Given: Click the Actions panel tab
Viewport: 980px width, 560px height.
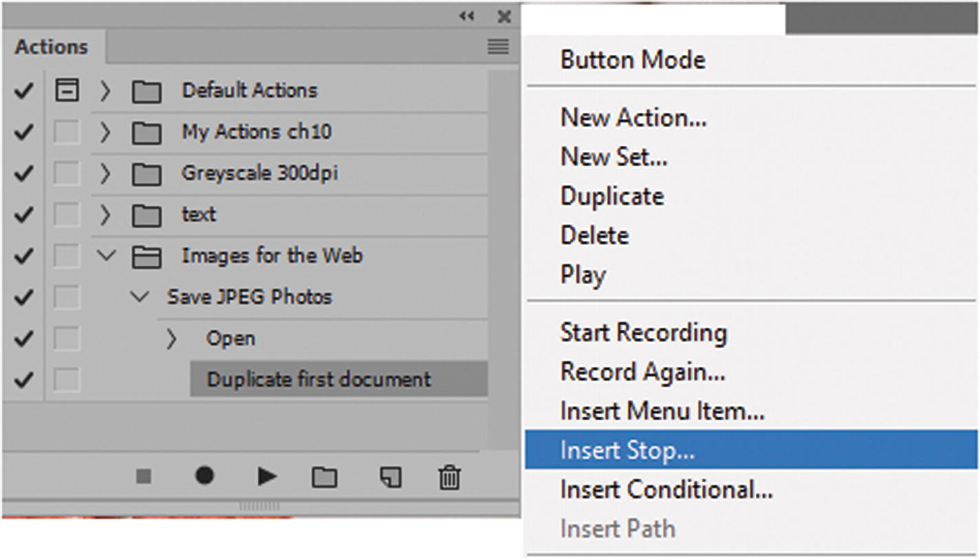Looking at the screenshot, I should coord(52,47).
